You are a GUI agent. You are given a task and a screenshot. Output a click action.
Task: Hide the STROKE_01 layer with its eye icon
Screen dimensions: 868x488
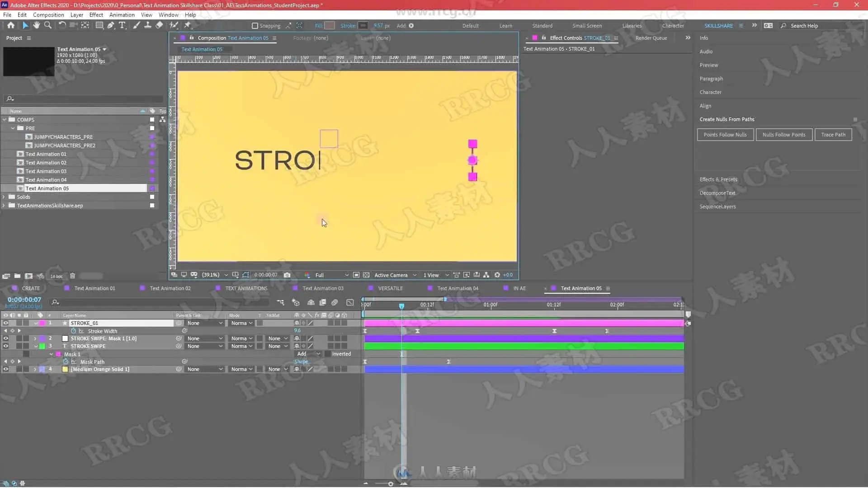pyautogui.click(x=5, y=323)
